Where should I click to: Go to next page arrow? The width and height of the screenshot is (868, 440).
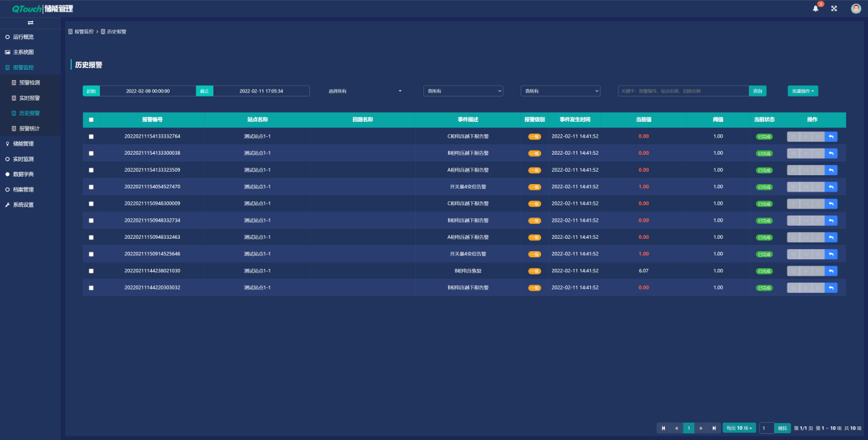tap(701, 428)
